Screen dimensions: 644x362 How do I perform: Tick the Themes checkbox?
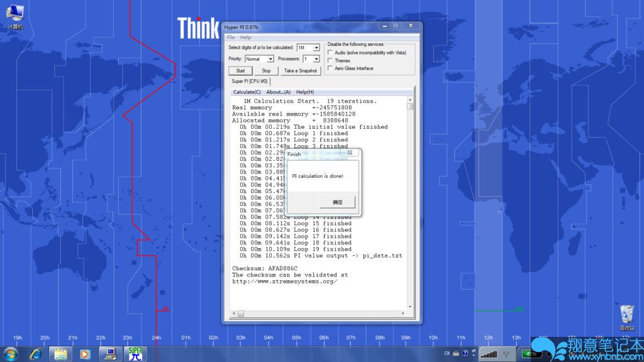(x=330, y=60)
